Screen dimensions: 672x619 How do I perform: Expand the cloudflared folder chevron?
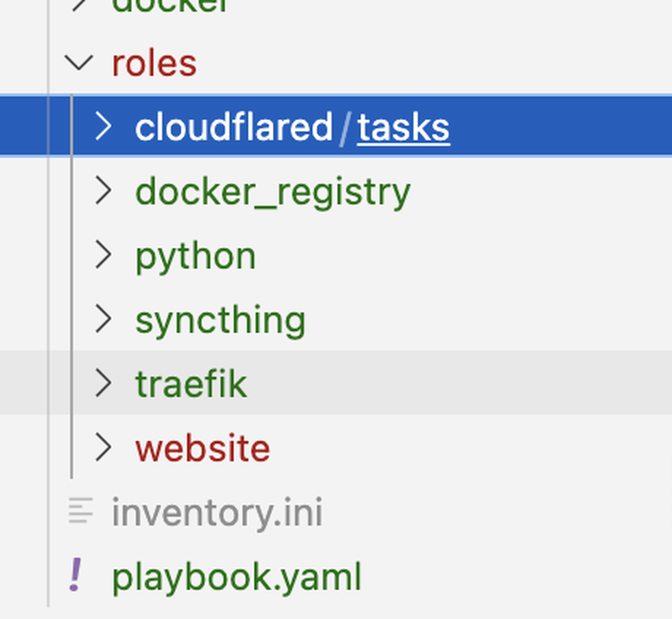click(103, 126)
